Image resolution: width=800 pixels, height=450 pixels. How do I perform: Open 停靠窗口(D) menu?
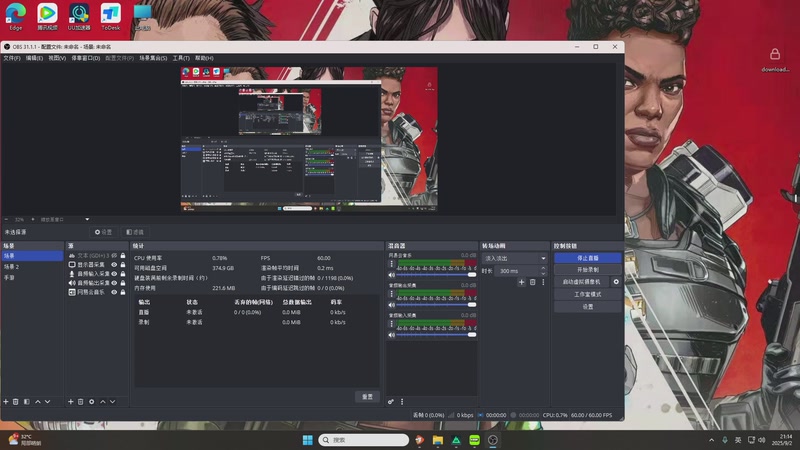click(x=85, y=58)
